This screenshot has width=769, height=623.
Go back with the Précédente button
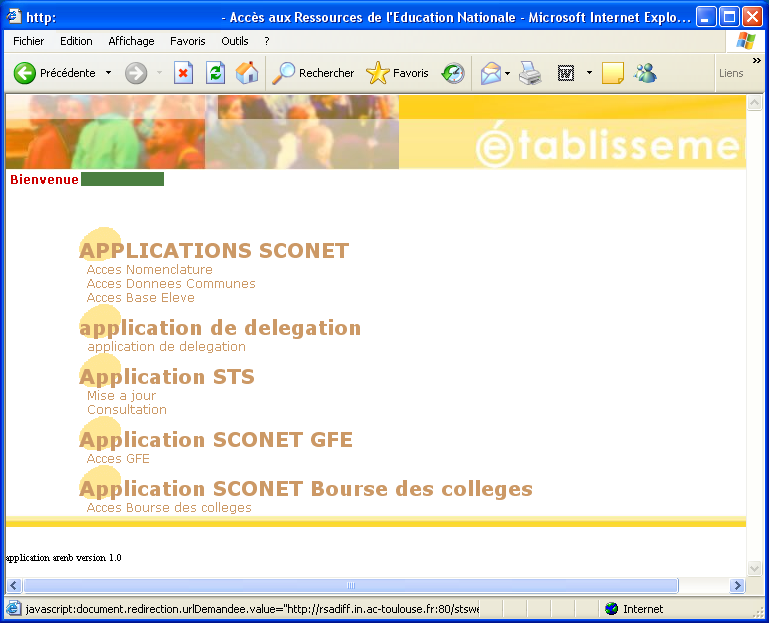click(x=54, y=74)
